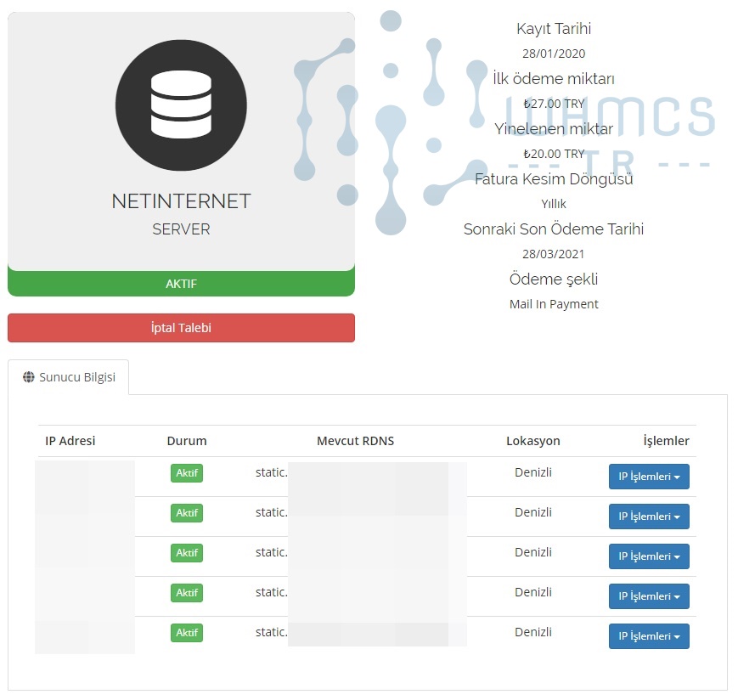The height and width of the screenshot is (700, 738).
Task: Click the static. RDNS text in fifth row
Action: point(272,633)
